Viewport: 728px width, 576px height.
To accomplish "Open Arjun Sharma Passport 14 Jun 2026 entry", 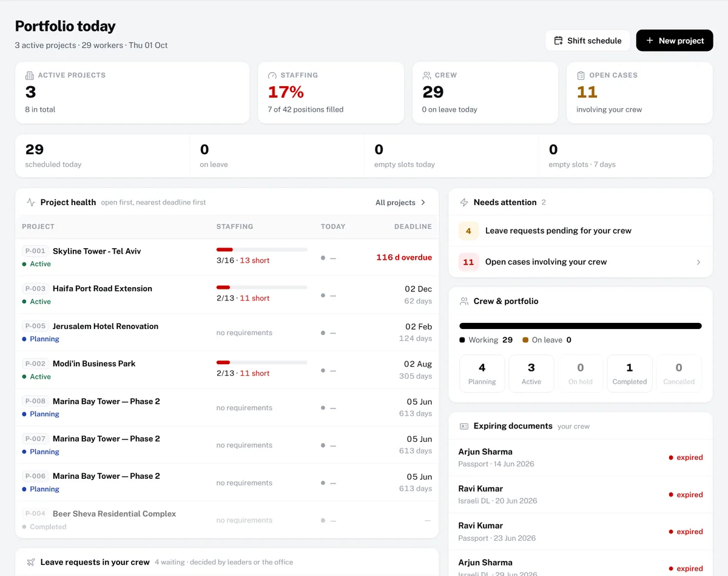I will click(581, 458).
